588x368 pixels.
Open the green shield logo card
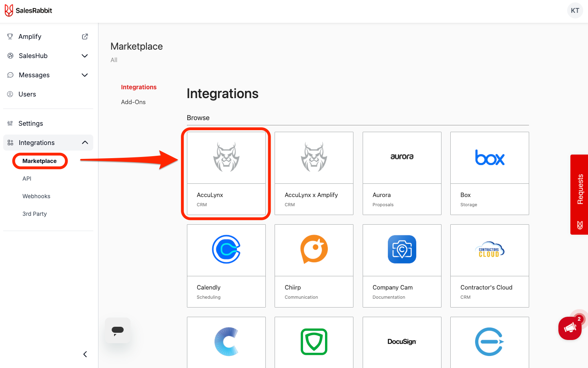point(314,342)
